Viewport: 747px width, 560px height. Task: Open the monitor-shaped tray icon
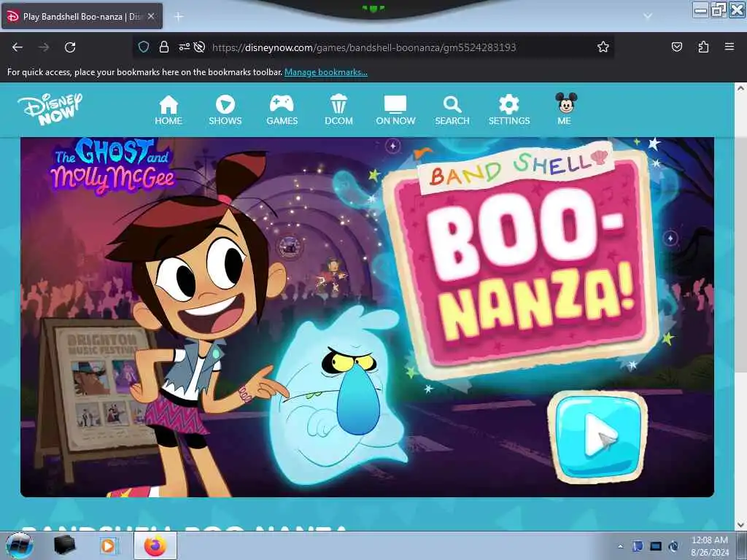click(656, 546)
